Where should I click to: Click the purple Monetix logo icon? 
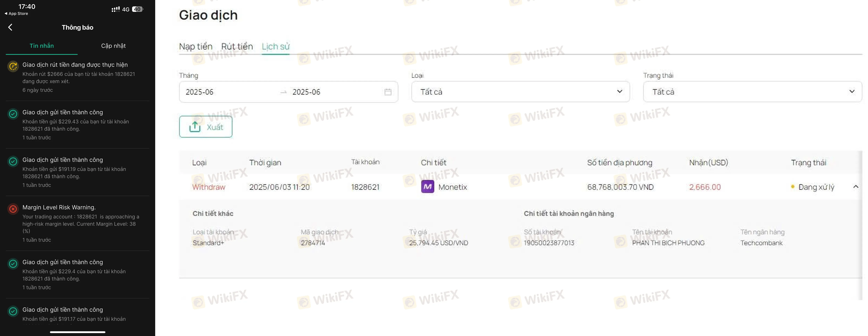click(x=427, y=187)
